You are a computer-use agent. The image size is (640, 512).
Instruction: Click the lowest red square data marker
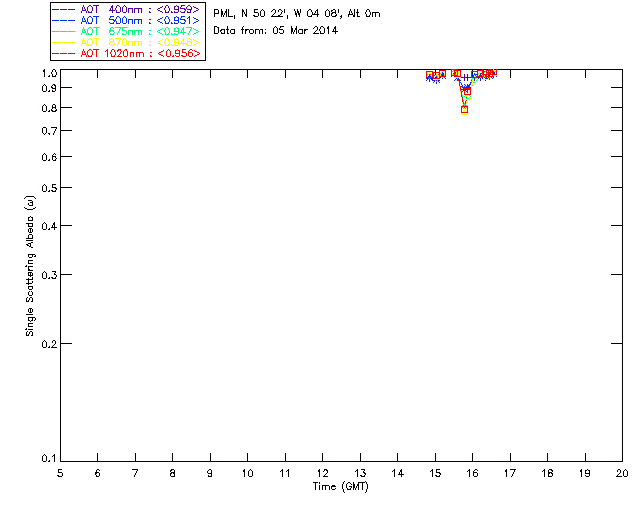(464, 109)
